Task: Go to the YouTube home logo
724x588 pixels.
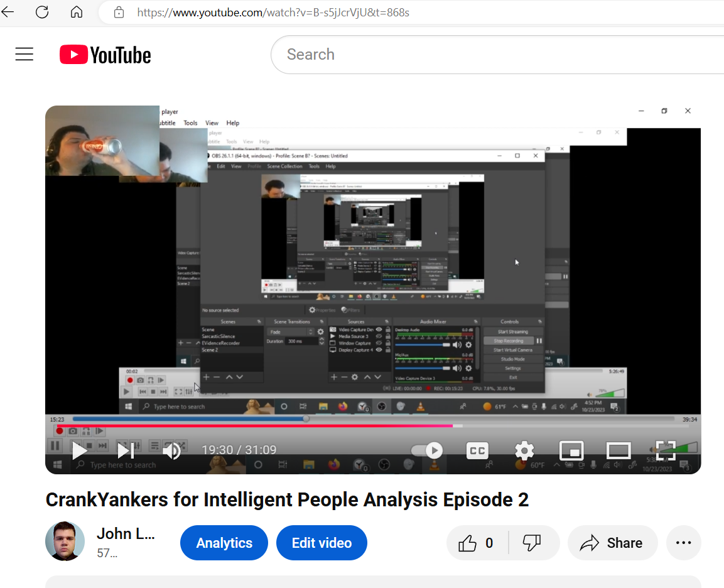Action: 105,55
